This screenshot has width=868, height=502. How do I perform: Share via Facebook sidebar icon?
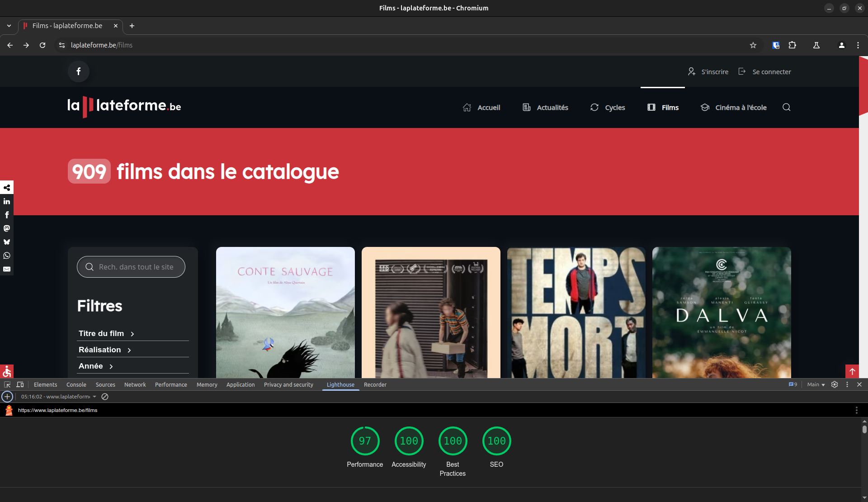click(7, 215)
